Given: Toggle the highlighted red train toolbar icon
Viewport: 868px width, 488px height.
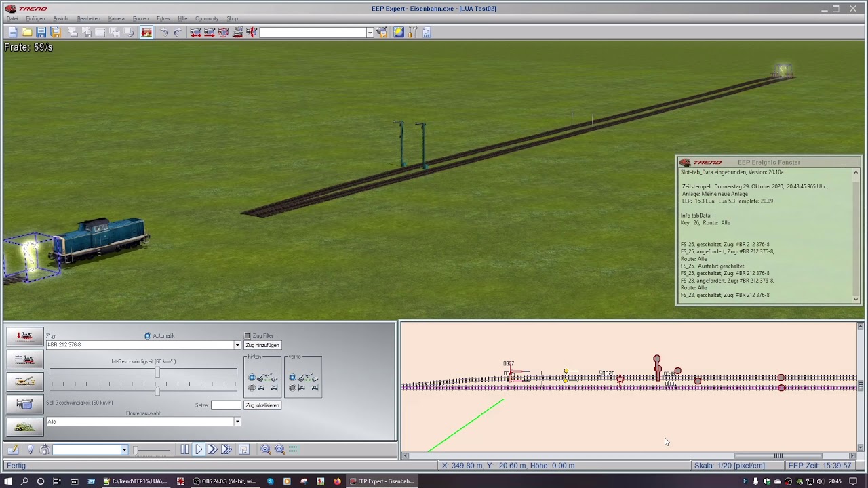Looking at the screenshot, I should pyautogui.click(x=146, y=32).
